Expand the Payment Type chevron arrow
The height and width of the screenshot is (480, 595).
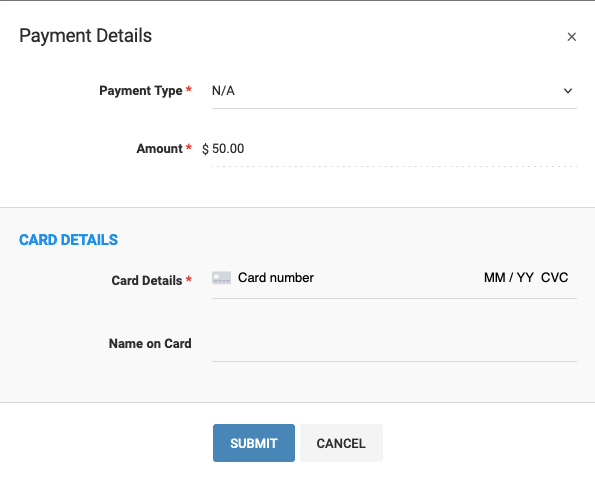point(568,91)
